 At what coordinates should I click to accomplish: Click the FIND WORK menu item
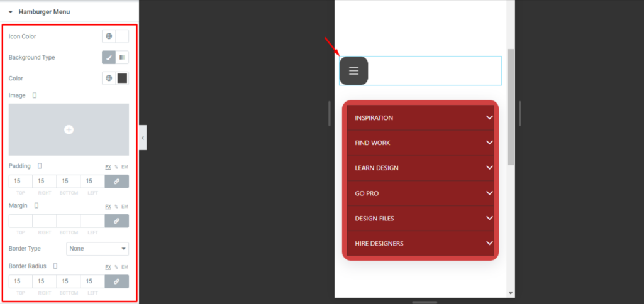tap(372, 143)
